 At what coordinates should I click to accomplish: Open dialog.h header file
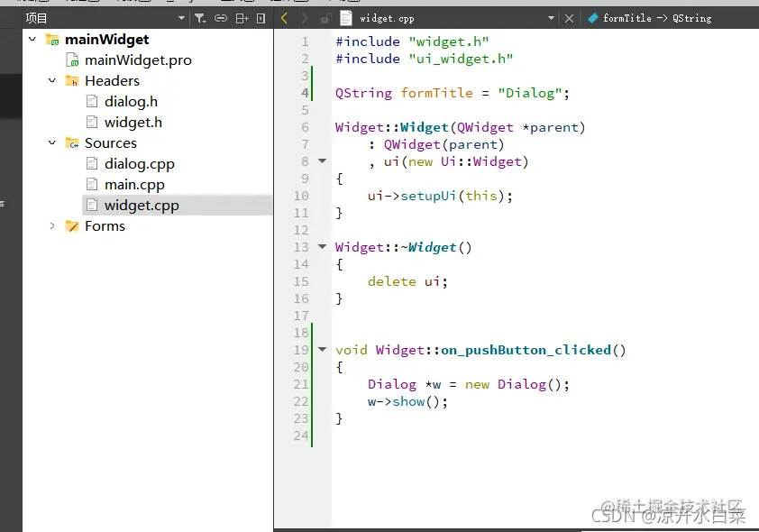tap(131, 102)
